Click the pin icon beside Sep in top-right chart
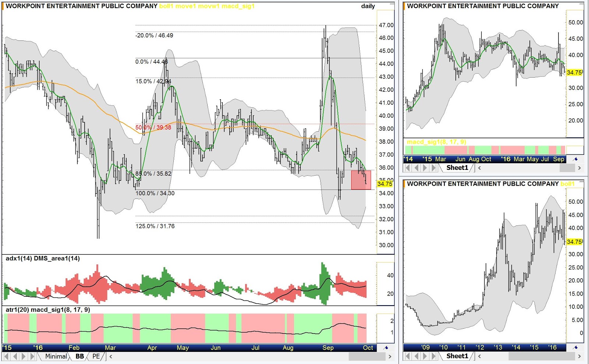This screenshot has height=364, width=589. 576,159
